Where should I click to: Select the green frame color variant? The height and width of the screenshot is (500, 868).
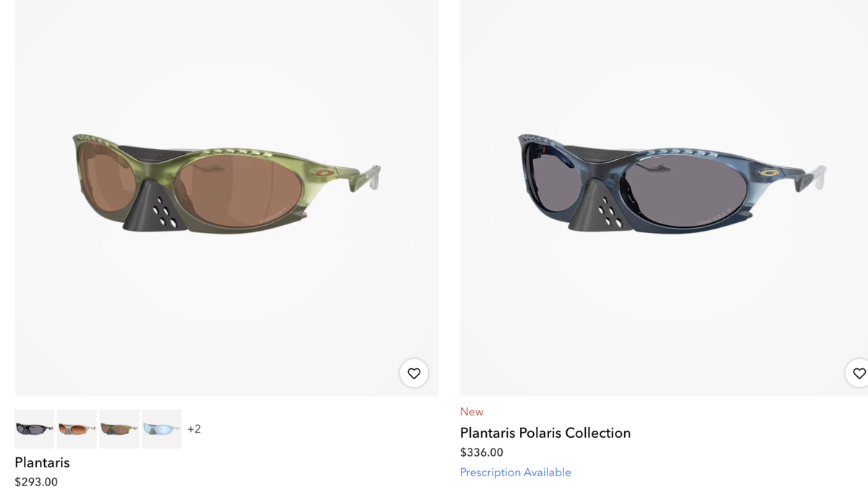(119, 429)
